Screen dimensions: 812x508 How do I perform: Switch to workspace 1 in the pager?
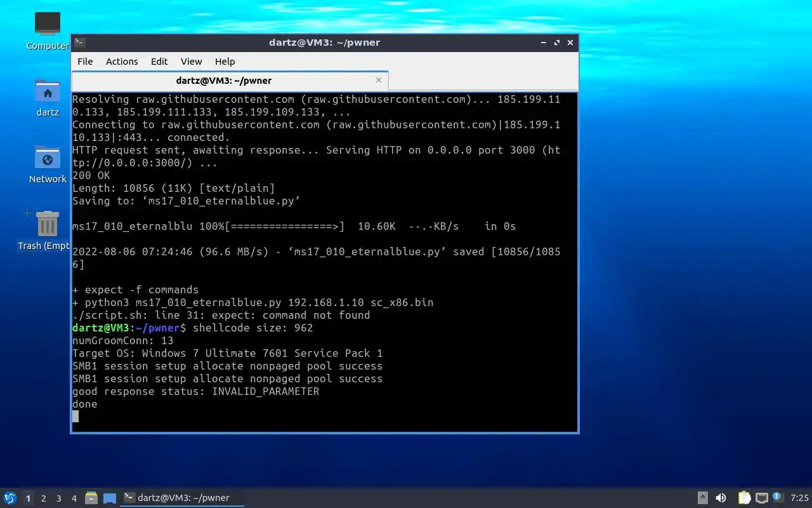point(28,498)
